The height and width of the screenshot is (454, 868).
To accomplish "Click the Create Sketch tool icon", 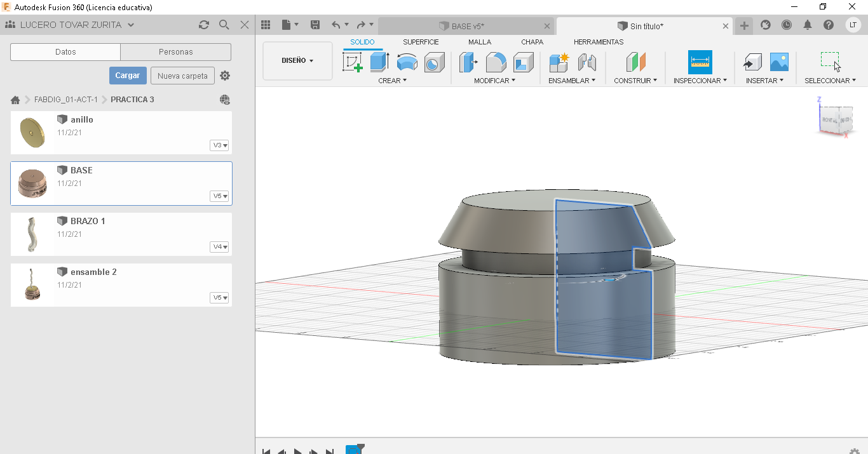I will (x=353, y=62).
